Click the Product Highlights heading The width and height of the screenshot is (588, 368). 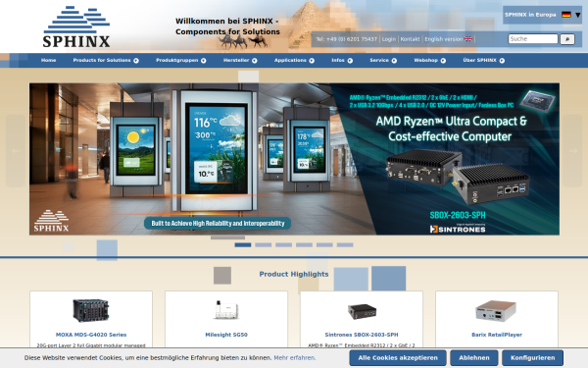click(x=294, y=274)
